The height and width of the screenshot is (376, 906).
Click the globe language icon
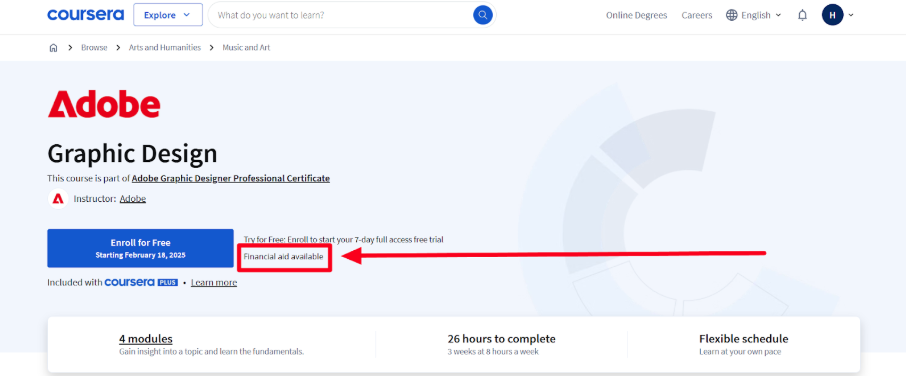732,16
